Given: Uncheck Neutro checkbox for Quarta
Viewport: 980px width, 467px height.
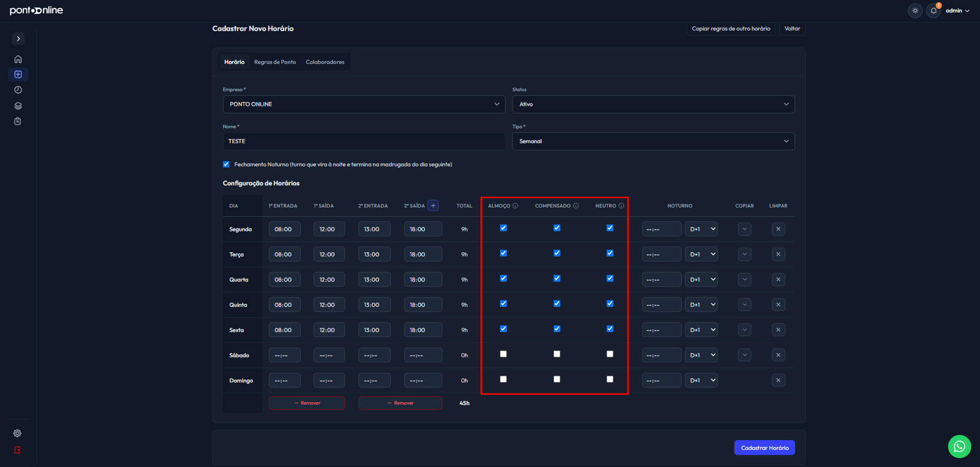Looking at the screenshot, I should coord(610,278).
